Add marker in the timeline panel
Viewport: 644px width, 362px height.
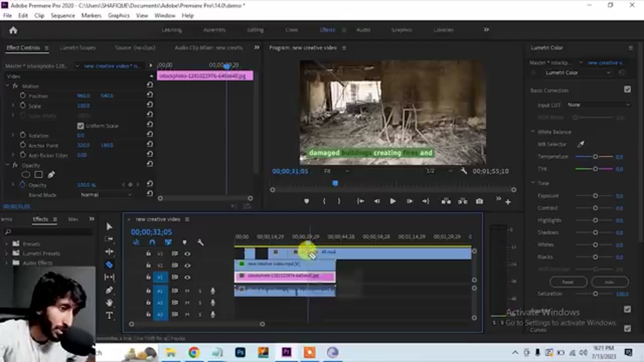[184, 242]
